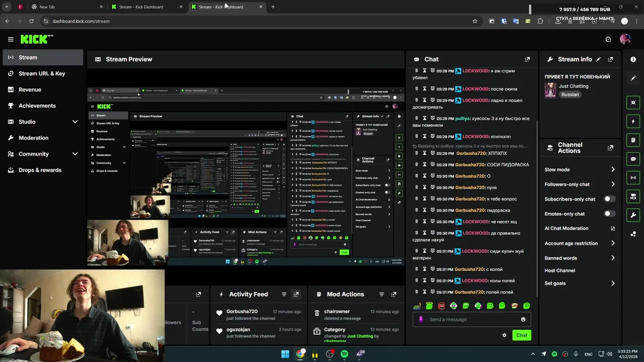
Task: Open the hamburger menu beside Kick logo
Action: click(11, 39)
